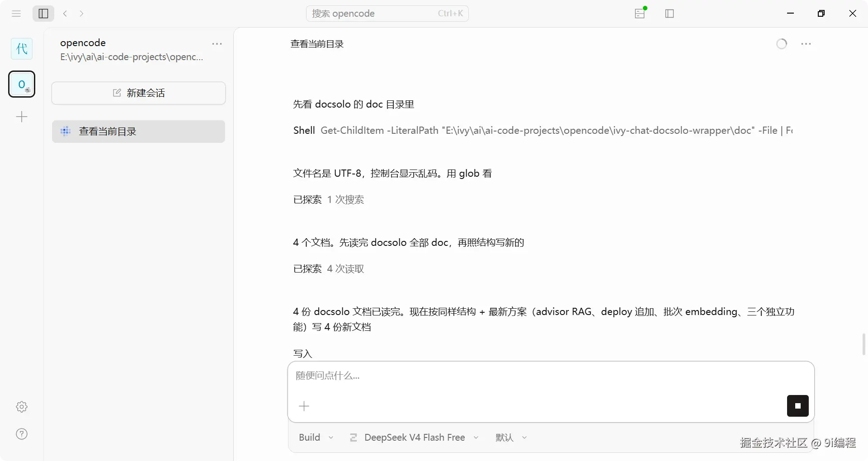Screen dimensions: 868x461
Task: Open the 默认 variant dropdown
Action: click(x=511, y=437)
